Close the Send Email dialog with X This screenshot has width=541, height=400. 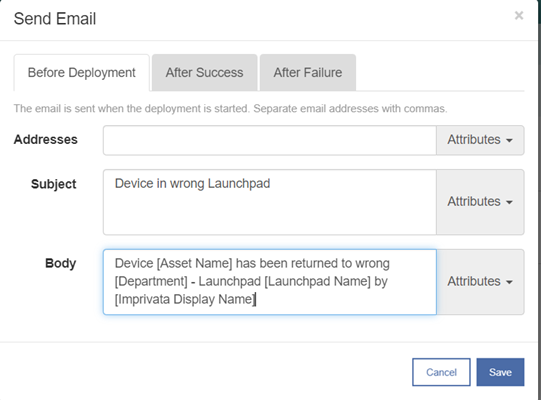(x=519, y=16)
